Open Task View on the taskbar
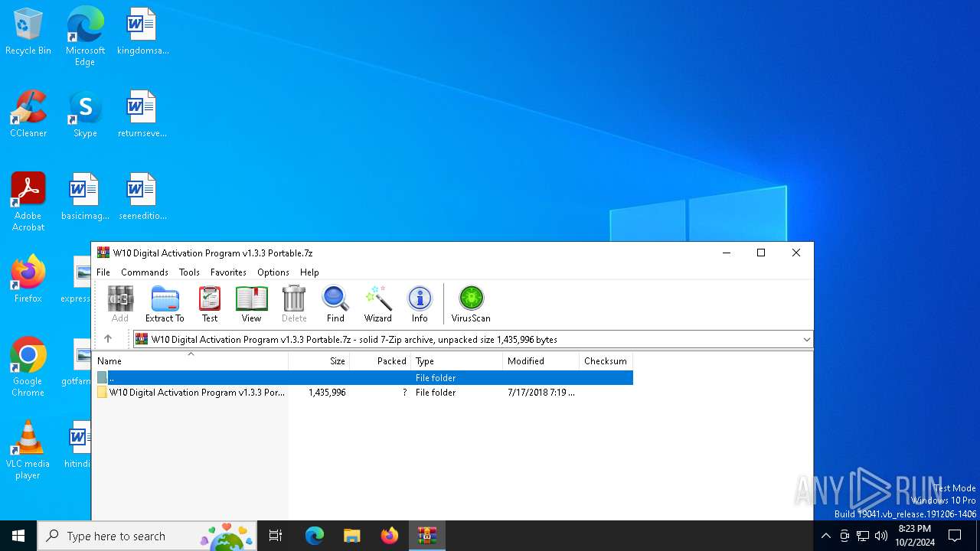Screen dimensions: 980x551 (x=276, y=536)
